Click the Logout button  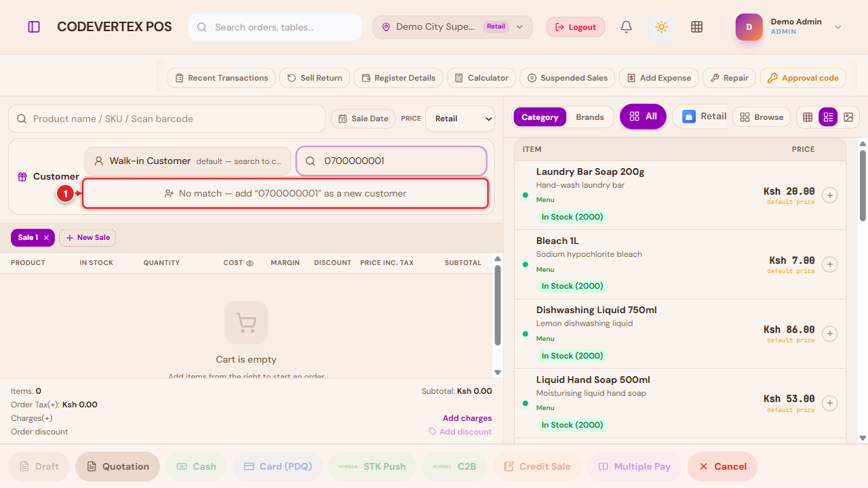click(x=575, y=27)
